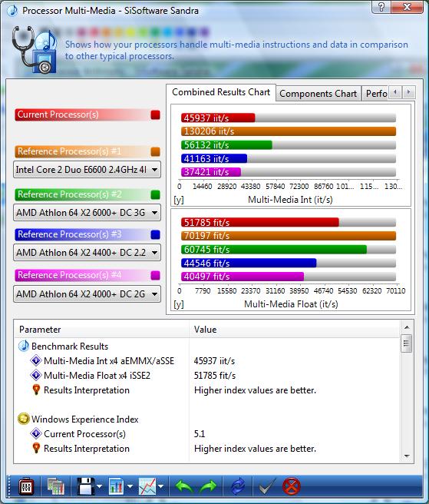Open the line graph icon's dropdown arrow
The width and height of the screenshot is (429, 504).
[161, 486]
